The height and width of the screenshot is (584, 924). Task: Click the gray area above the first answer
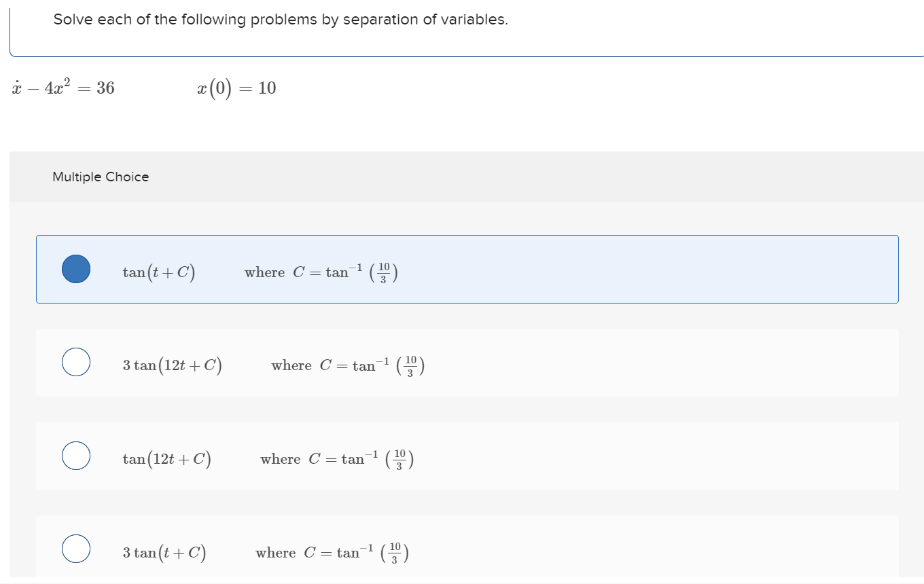pyautogui.click(x=467, y=217)
